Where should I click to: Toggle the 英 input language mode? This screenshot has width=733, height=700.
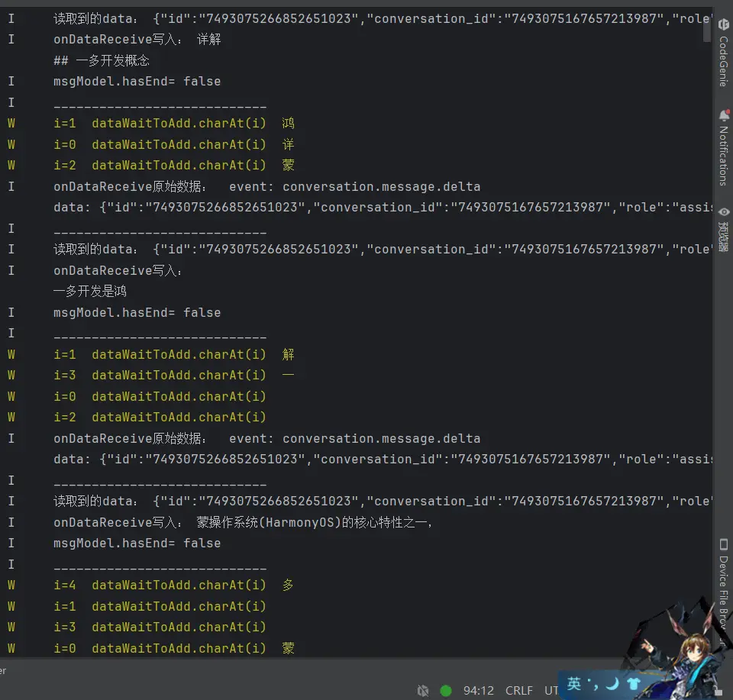[x=573, y=684]
